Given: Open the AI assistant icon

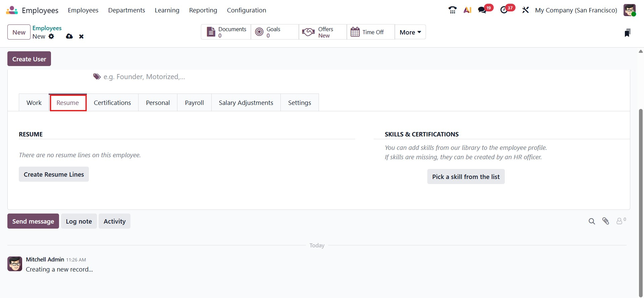Looking at the screenshot, I should 467,10.
